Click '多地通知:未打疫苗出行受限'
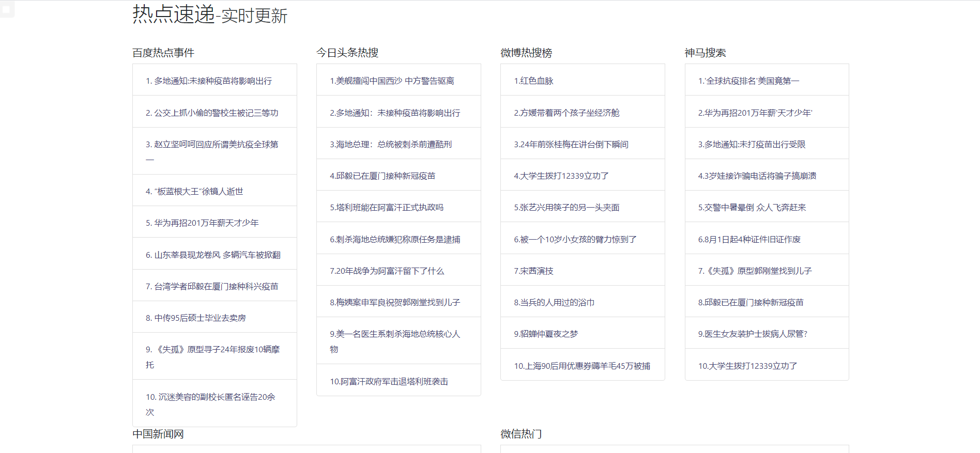Viewport: 980px width, 453px height. [752, 145]
